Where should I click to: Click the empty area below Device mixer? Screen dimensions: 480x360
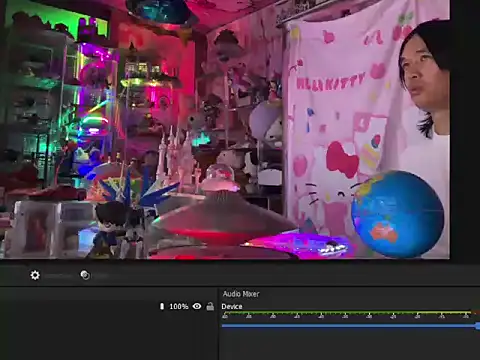tap(349, 345)
